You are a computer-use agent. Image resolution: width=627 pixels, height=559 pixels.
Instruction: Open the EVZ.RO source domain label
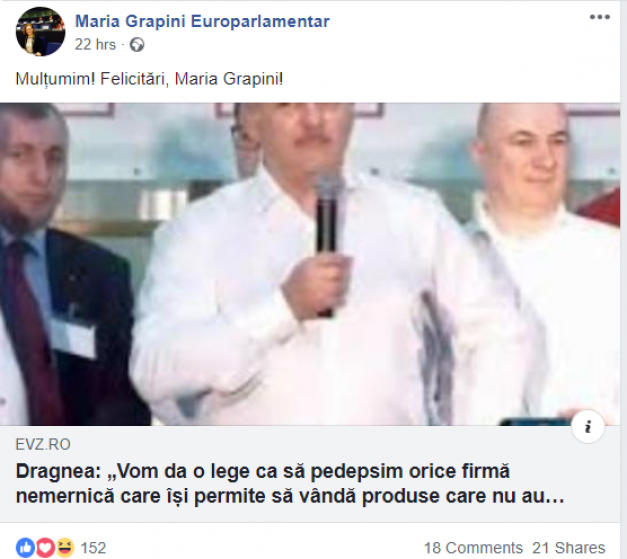click(x=43, y=444)
